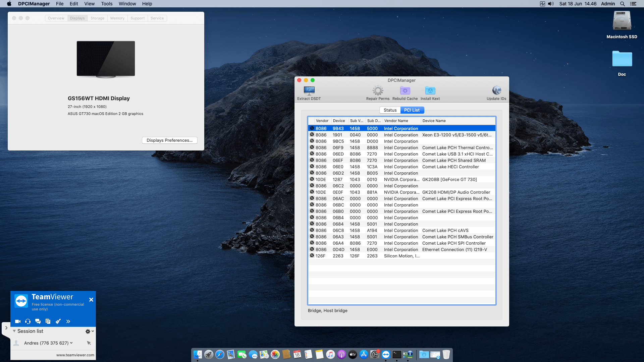This screenshot has width=644, height=362.
Task: Start a video call in TeamViewer
Action: 17,321
